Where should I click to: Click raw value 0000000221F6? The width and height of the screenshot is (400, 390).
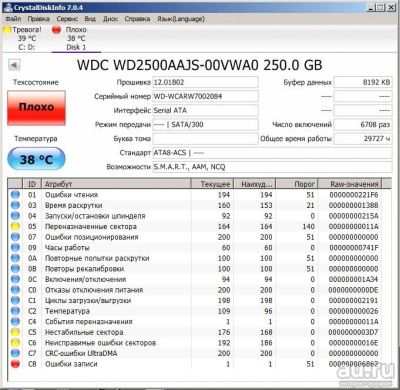tap(354, 195)
